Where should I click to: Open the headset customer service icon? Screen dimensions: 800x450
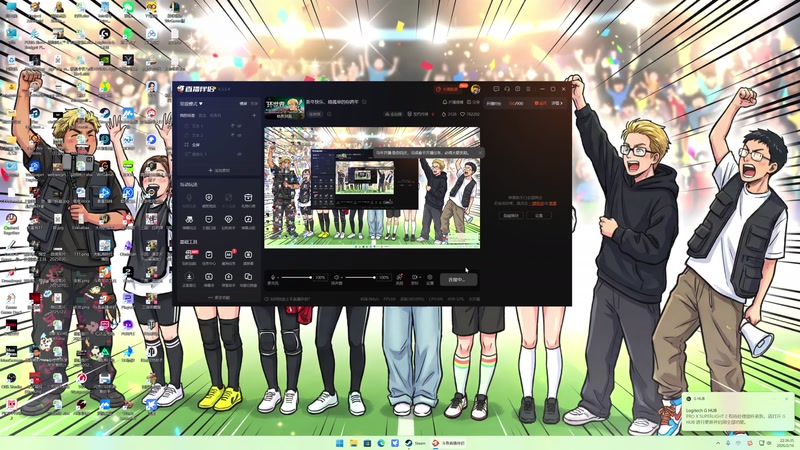[507, 89]
